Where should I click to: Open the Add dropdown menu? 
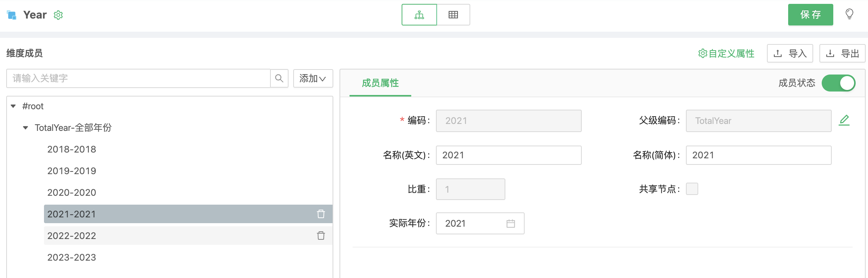click(313, 78)
